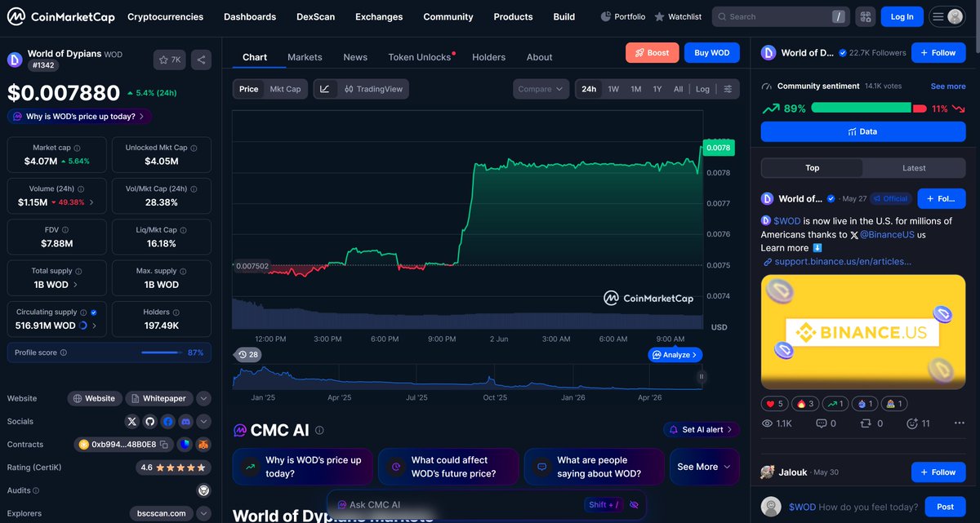The width and height of the screenshot is (980, 523).
Task: Copy the 0xb994...48B0E8 contract address
Action: click(x=164, y=445)
